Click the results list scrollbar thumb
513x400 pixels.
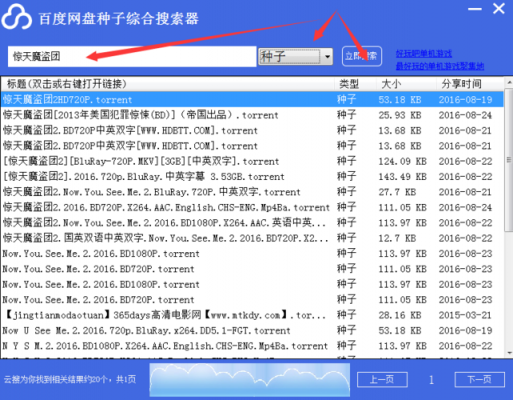pyautogui.click(x=509, y=160)
